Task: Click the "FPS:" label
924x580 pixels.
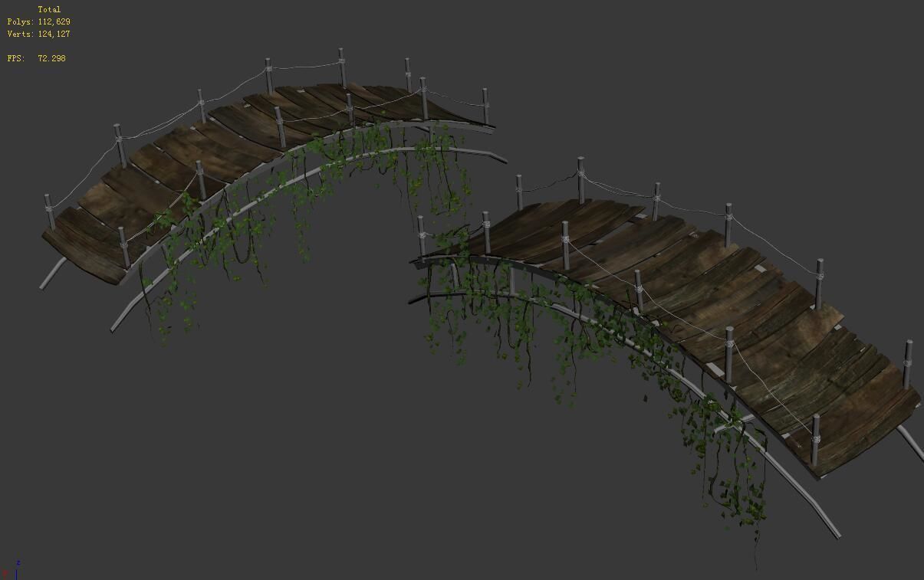Action: 16,58
